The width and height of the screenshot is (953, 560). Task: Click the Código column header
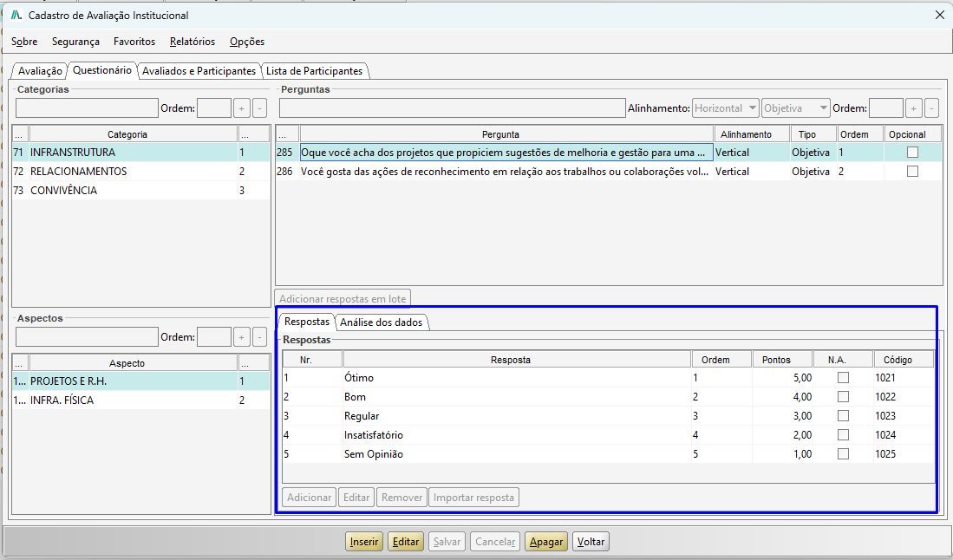click(904, 360)
